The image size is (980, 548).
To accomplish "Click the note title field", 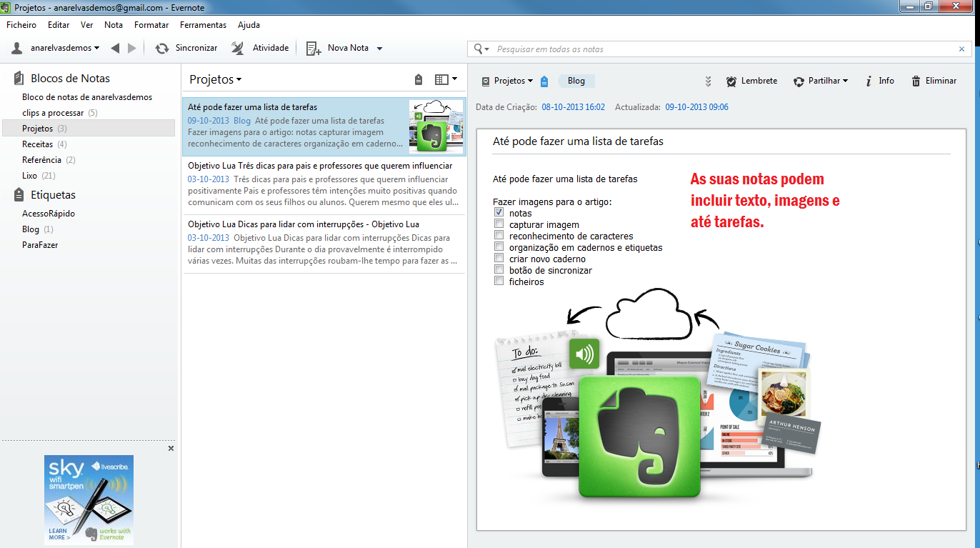I will coord(721,141).
